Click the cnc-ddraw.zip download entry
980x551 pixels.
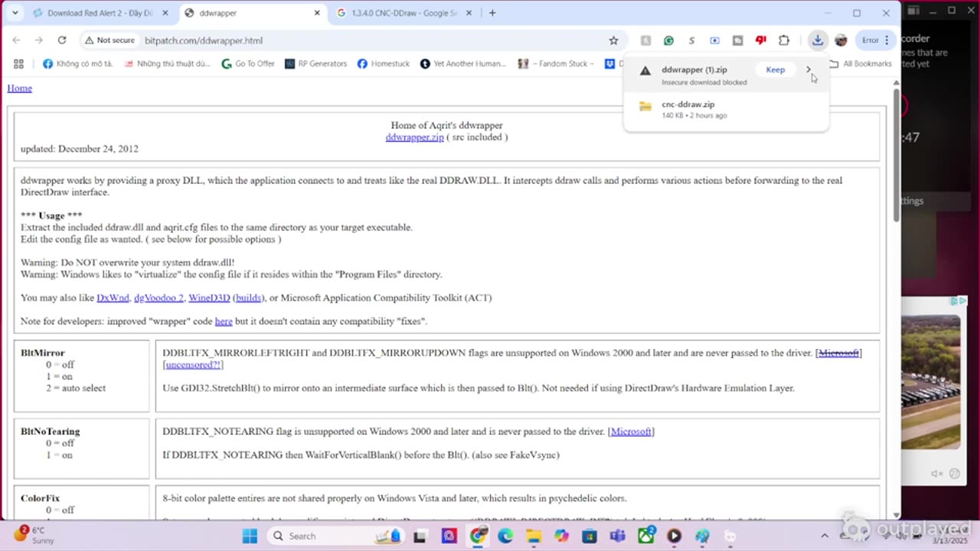pyautogui.click(x=726, y=109)
